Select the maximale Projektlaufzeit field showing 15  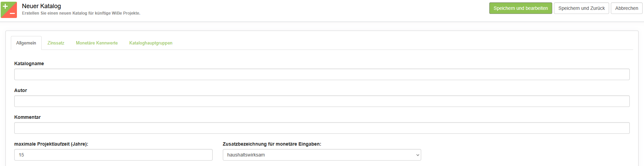coord(113,155)
